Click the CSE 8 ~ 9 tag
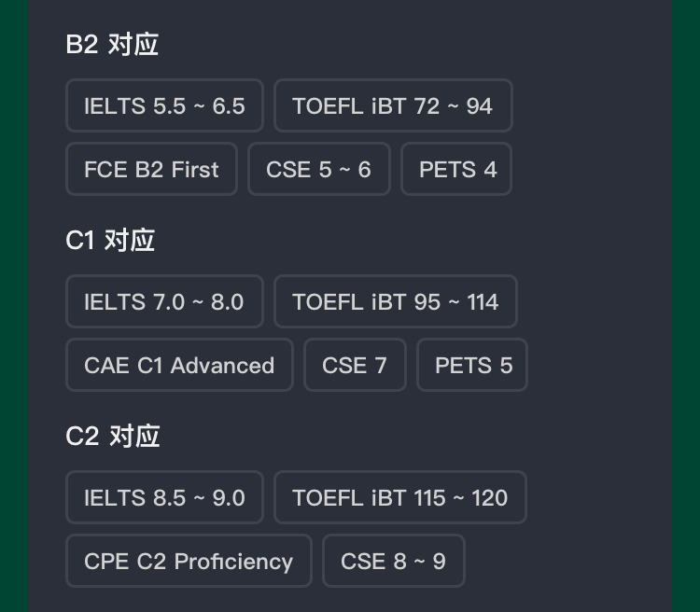The width and height of the screenshot is (700, 612). click(393, 562)
